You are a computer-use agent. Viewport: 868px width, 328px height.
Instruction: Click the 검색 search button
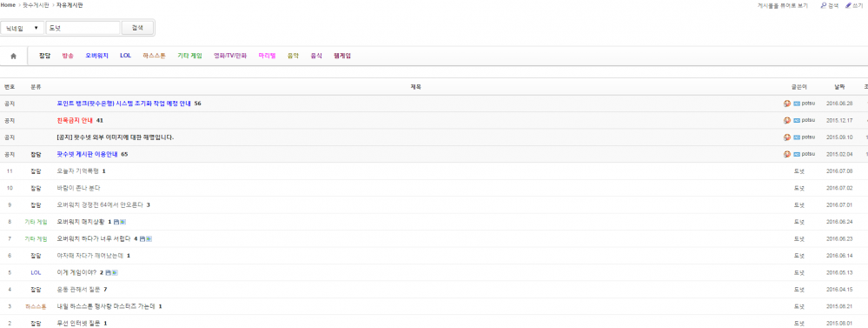coord(137,28)
